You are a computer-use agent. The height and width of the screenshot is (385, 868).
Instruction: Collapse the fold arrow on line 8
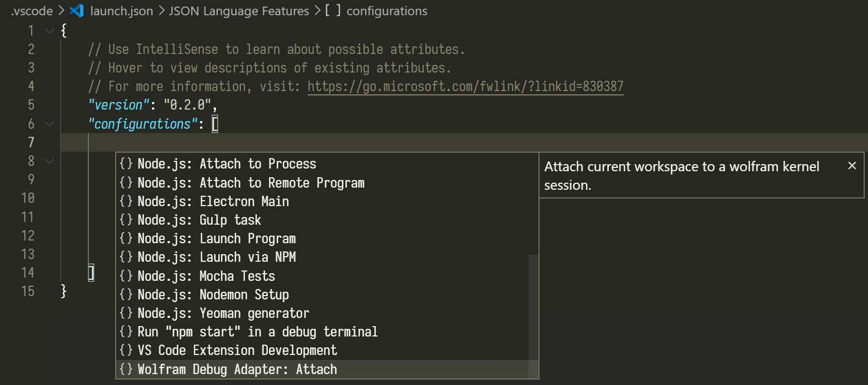[x=50, y=161]
